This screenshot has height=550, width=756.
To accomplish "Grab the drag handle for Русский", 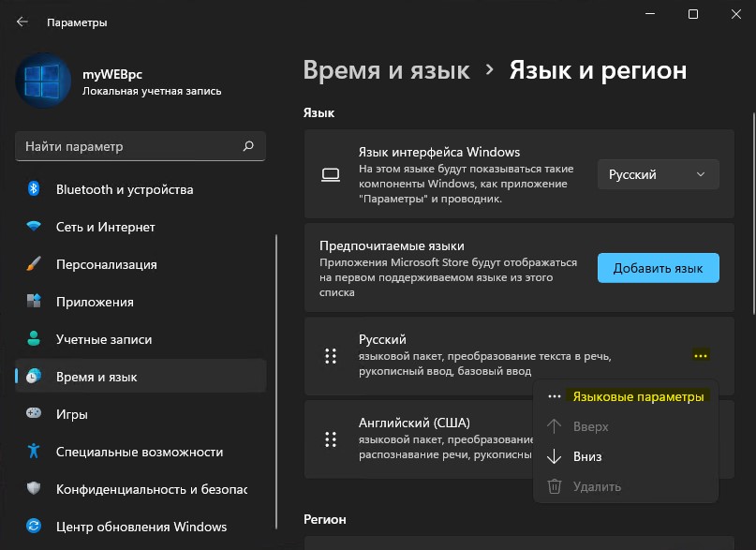I will [331, 356].
